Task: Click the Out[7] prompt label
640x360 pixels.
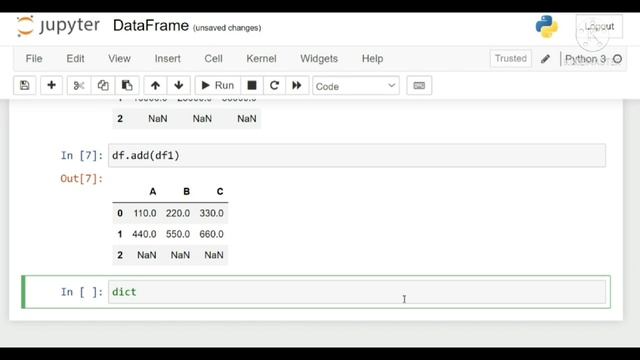Action: (x=82, y=179)
